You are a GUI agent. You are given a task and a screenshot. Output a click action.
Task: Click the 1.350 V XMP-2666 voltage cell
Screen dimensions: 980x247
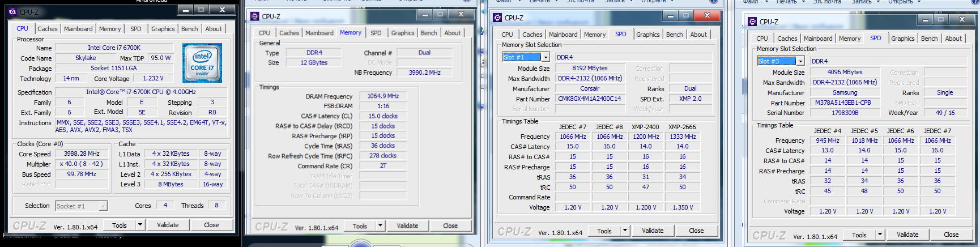[x=683, y=207]
